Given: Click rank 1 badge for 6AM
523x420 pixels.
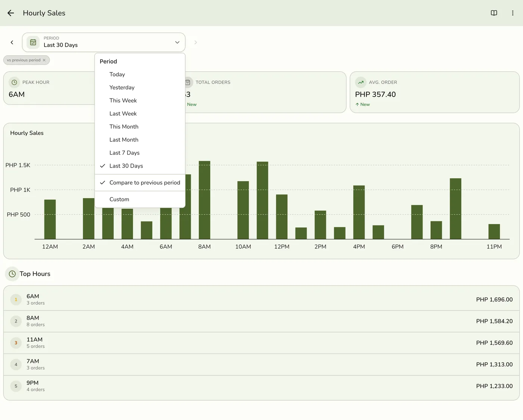Looking at the screenshot, I should coord(16,299).
